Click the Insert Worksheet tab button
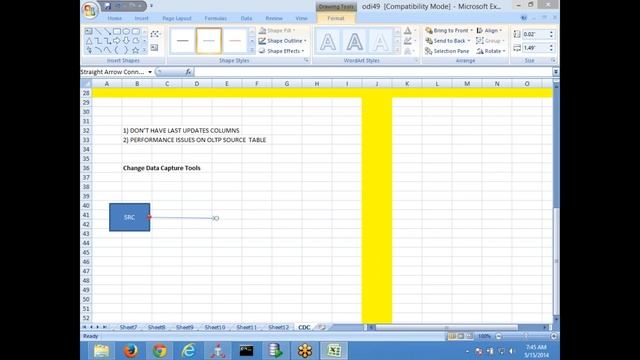Image resolution: width=640 pixels, height=360 pixels. (x=322, y=327)
